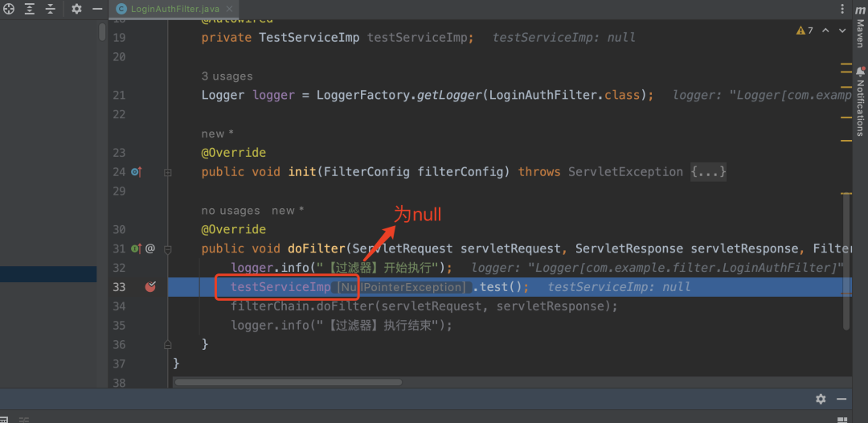Click the TestServiceImp type on line 19
The width and height of the screenshot is (868, 423).
click(309, 38)
